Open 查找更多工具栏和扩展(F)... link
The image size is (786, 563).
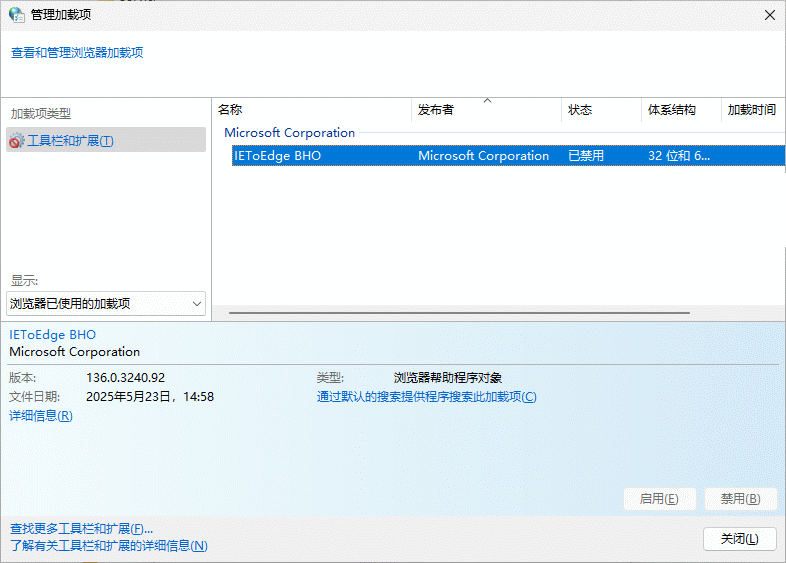tap(81, 528)
